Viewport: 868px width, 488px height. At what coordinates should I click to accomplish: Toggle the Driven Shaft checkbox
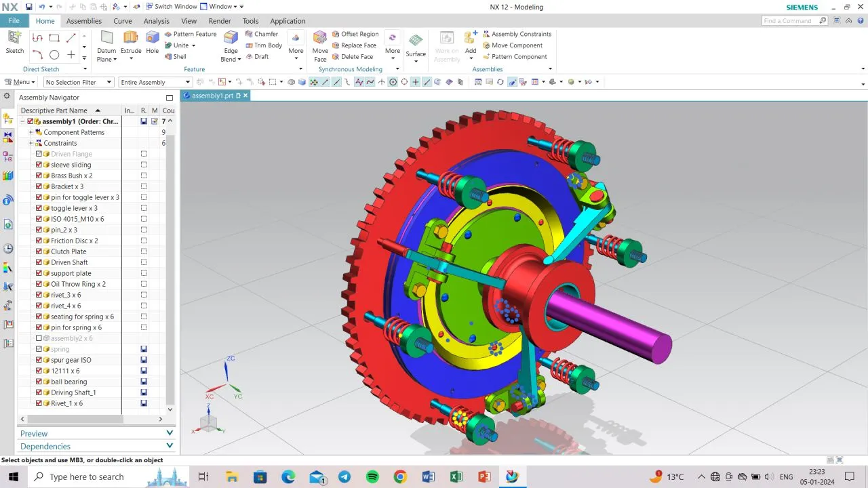point(39,262)
